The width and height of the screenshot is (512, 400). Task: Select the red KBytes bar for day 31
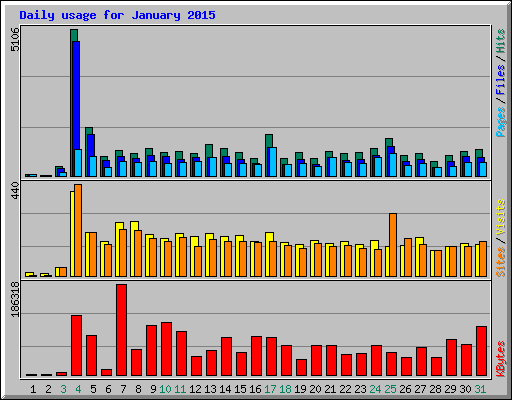tap(482, 351)
